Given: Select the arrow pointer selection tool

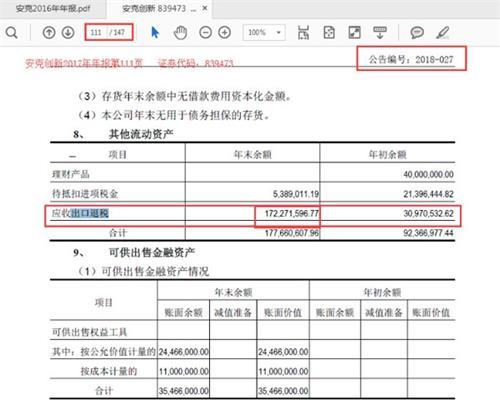Looking at the screenshot, I should [x=155, y=33].
